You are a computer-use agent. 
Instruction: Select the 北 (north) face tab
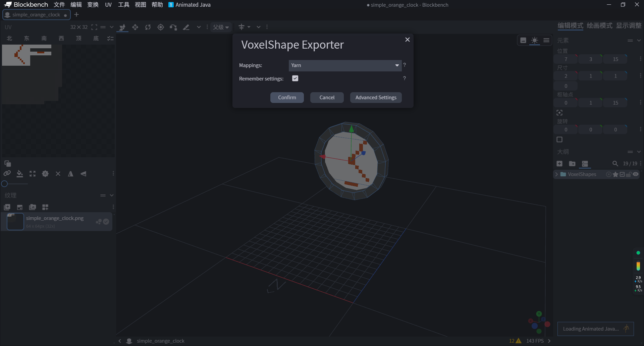point(9,38)
